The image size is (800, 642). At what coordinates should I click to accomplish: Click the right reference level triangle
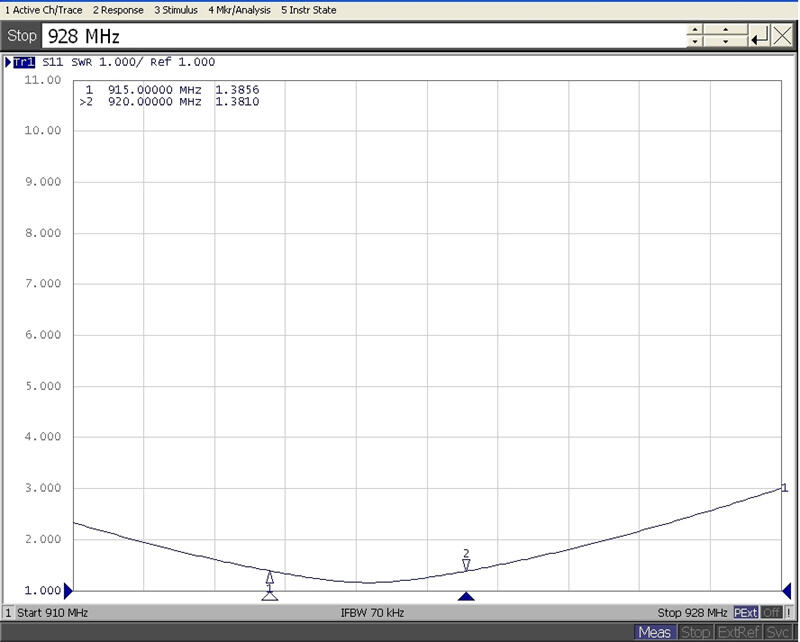tap(786, 590)
